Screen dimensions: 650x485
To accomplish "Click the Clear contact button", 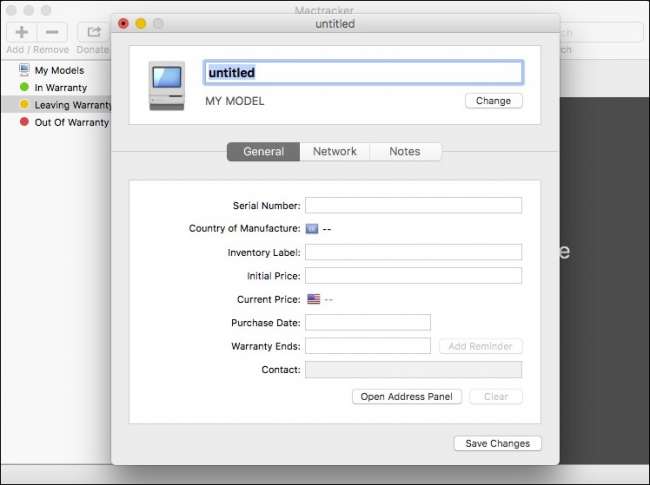I will tap(496, 397).
